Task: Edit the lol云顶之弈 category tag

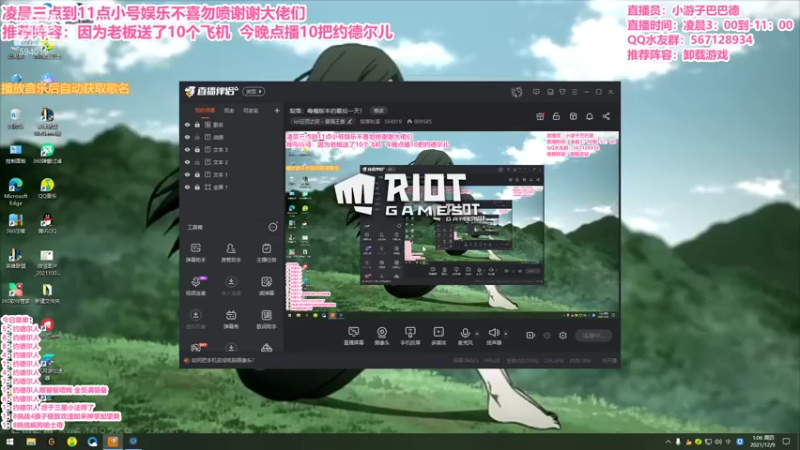Action: pos(322,121)
